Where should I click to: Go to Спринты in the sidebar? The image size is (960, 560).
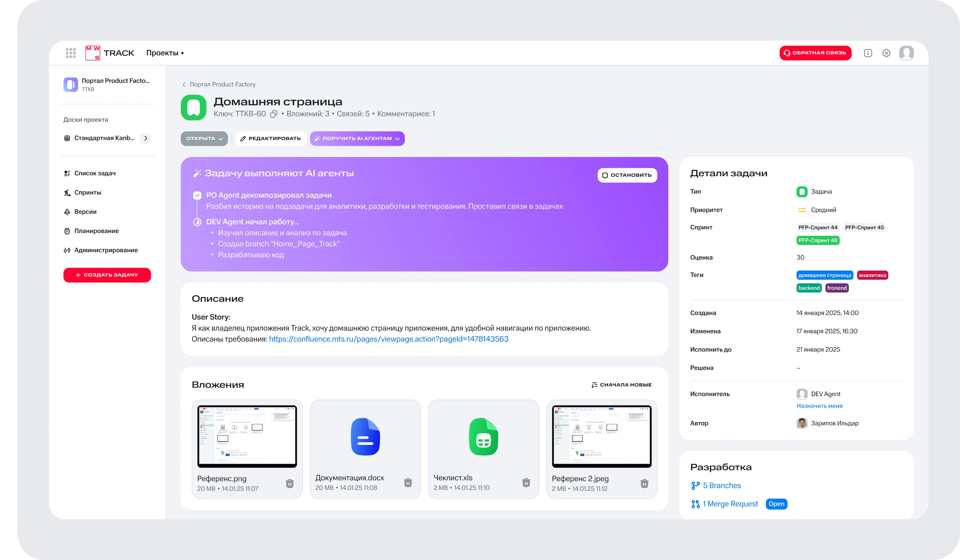tap(88, 192)
